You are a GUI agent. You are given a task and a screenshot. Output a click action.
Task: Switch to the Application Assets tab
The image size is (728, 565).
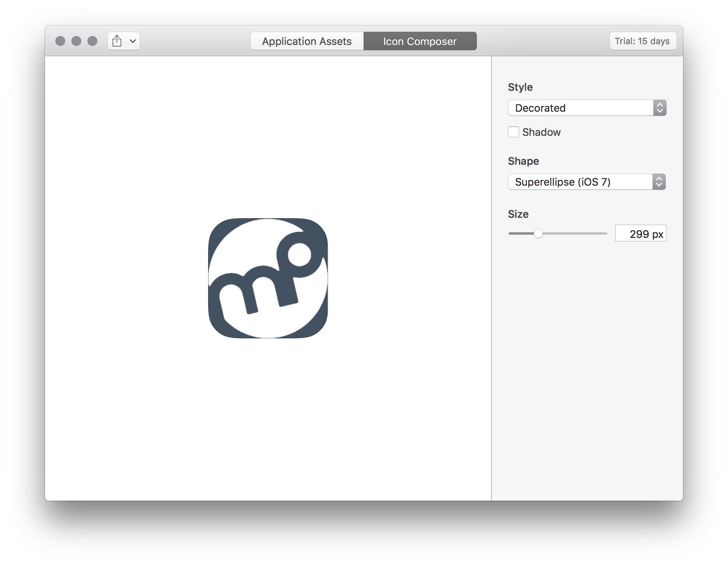(x=307, y=41)
